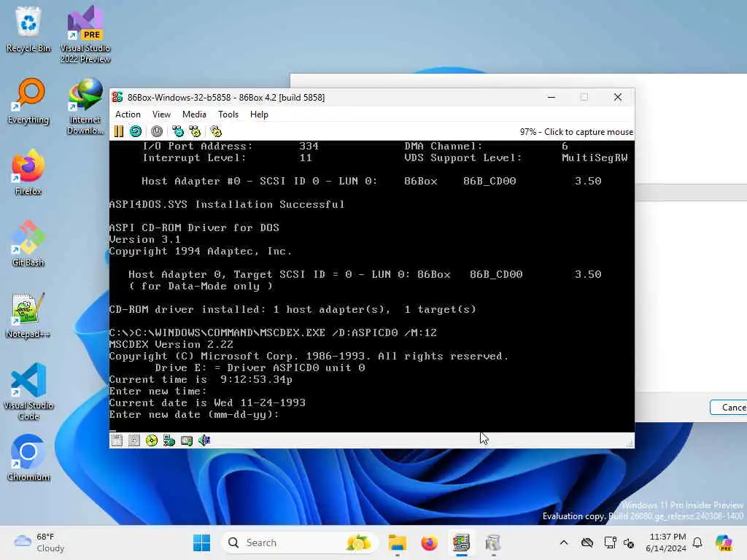Open weather widget showing 68°F Cloudy
Viewport: 747px width, 560px height.
click(39, 542)
